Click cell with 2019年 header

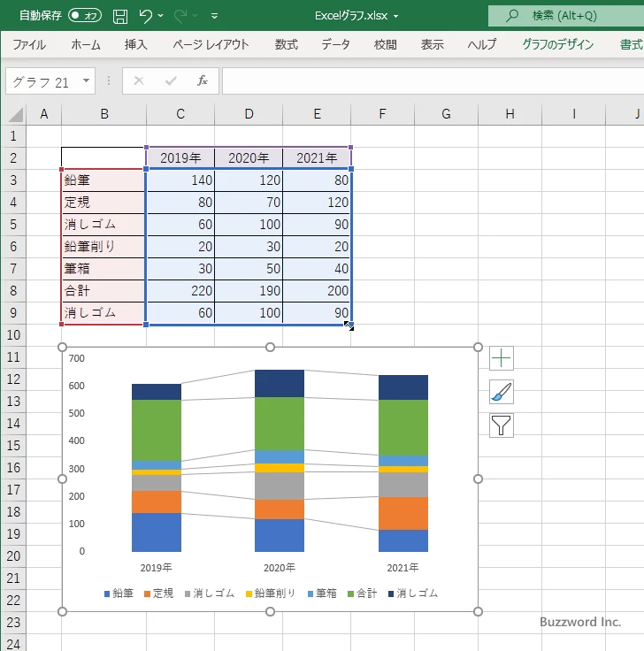point(180,158)
